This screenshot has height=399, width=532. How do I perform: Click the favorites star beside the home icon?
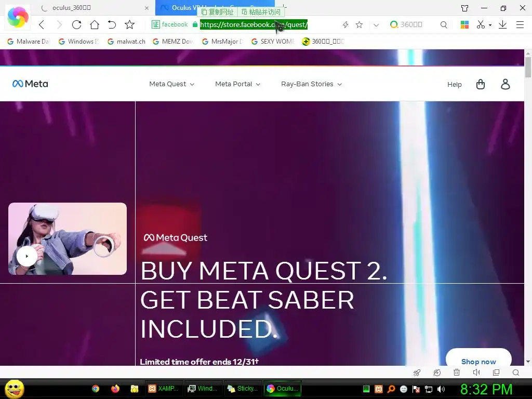pos(129,24)
